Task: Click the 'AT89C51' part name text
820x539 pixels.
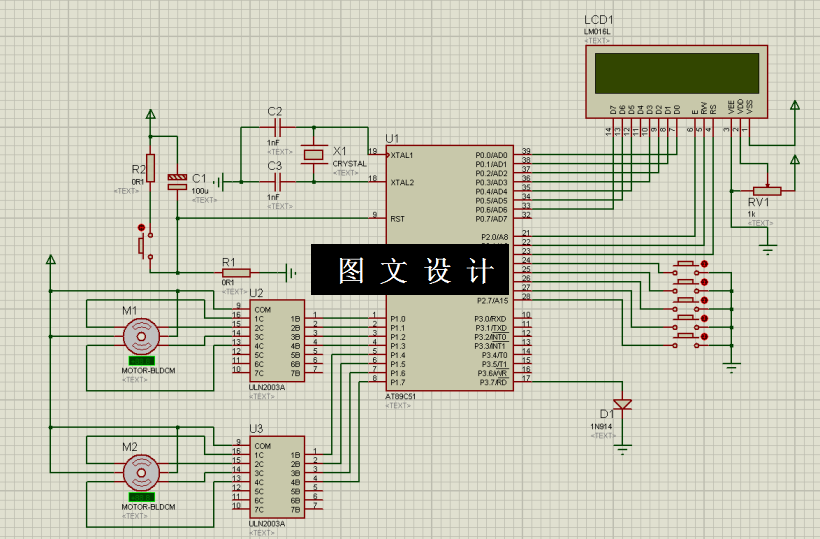Action: tap(401, 396)
